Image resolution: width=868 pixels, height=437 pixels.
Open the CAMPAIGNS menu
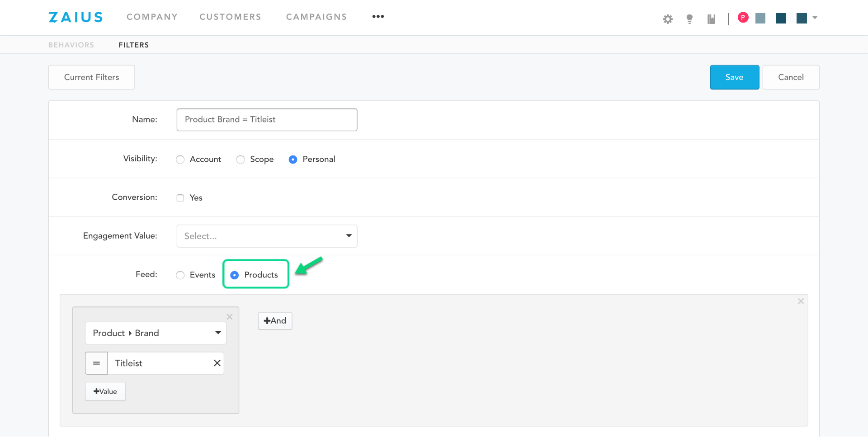click(x=316, y=17)
